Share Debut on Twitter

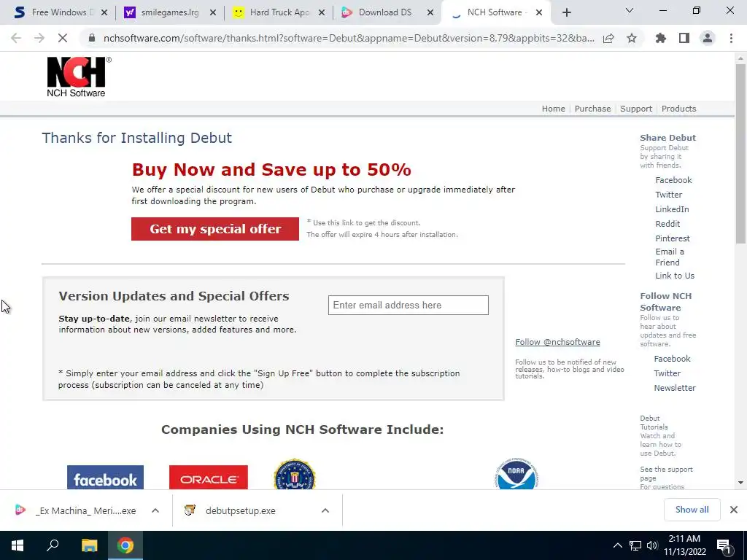click(x=668, y=195)
